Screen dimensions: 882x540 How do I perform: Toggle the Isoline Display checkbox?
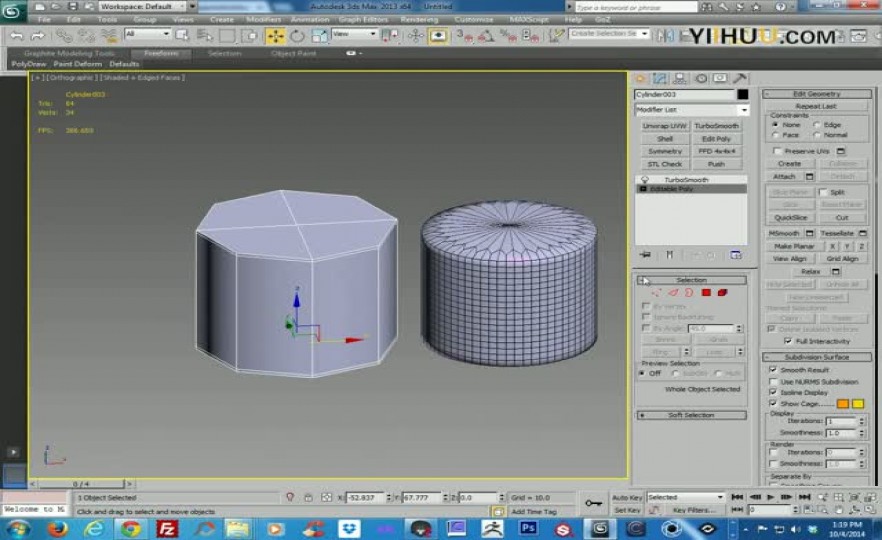pos(773,392)
